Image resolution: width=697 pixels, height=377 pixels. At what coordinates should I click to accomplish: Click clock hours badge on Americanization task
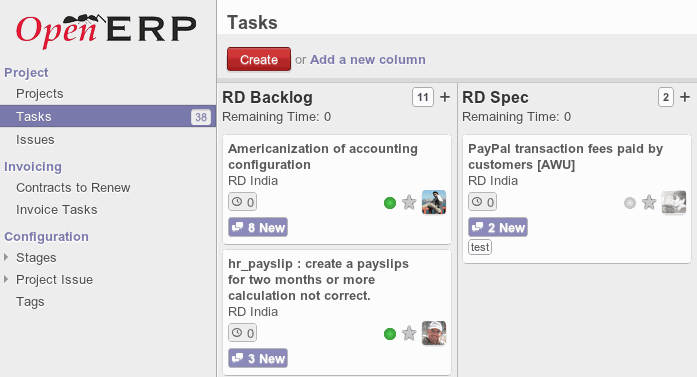(x=242, y=202)
